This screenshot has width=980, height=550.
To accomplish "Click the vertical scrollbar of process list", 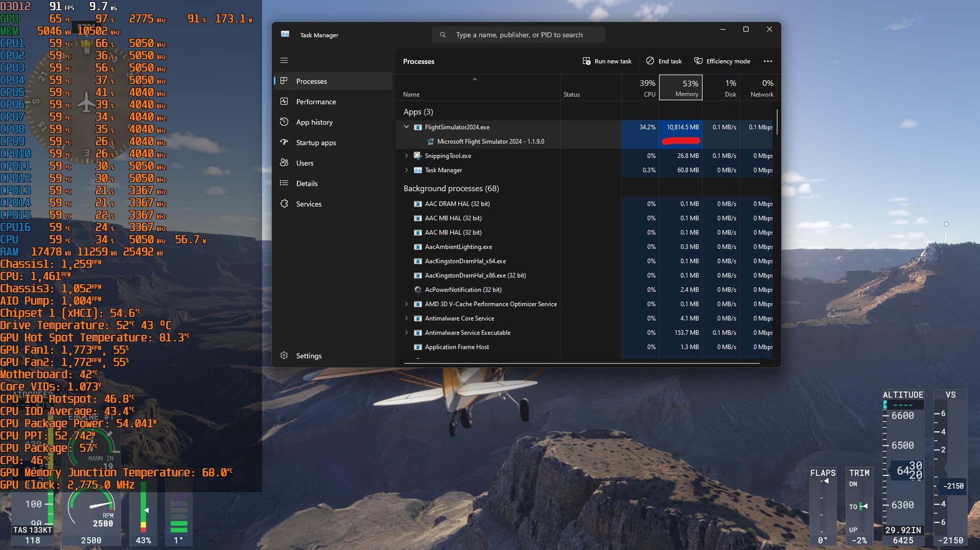I will 777,123.
